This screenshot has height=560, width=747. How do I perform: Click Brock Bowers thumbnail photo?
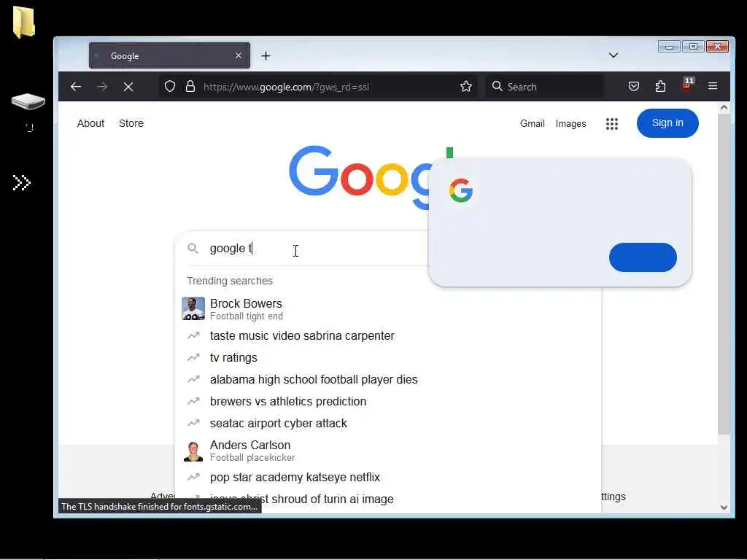193,308
